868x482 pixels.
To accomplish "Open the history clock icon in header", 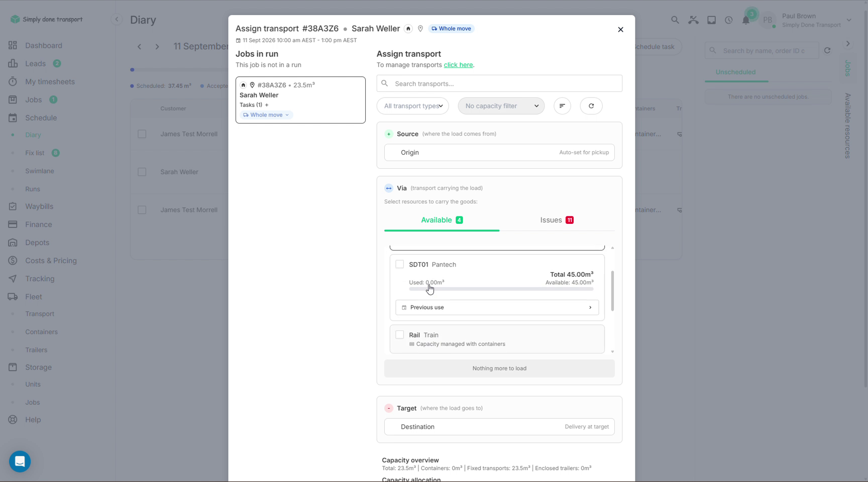I will (729, 20).
